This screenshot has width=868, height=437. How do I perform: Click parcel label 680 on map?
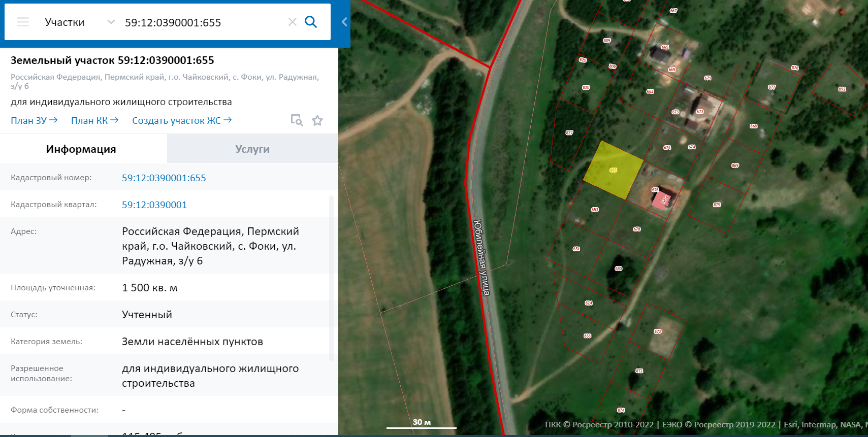pos(619,268)
